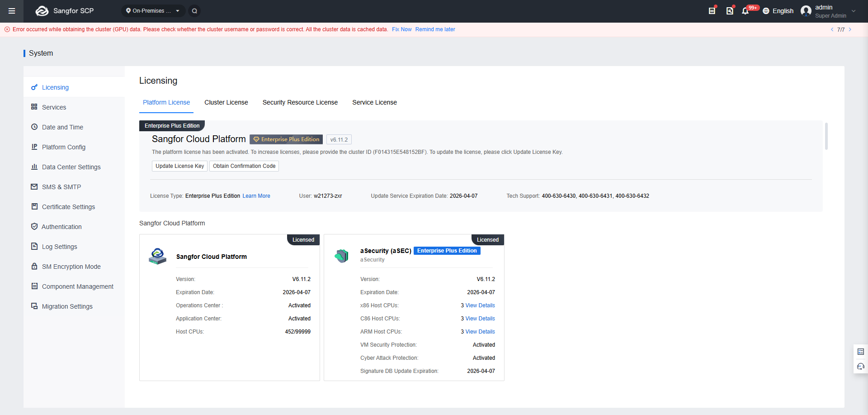868x415 pixels.
Task: Click the vertical scrollbar of license panel
Action: (x=826, y=136)
